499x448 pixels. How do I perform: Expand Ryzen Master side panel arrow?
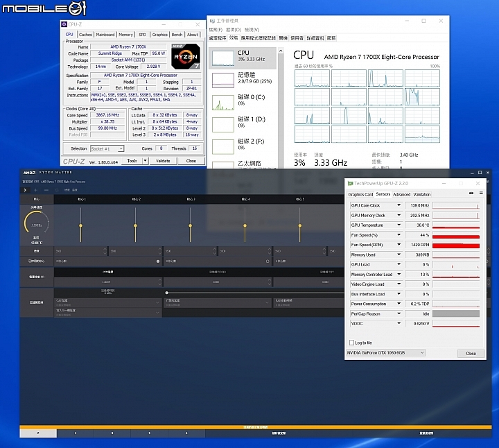[x=25, y=190]
